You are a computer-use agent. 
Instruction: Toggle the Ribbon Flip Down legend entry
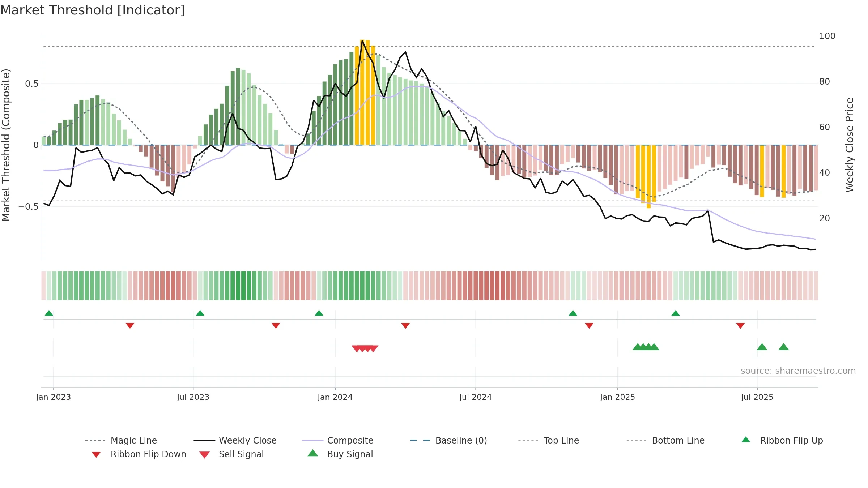pyautogui.click(x=139, y=454)
